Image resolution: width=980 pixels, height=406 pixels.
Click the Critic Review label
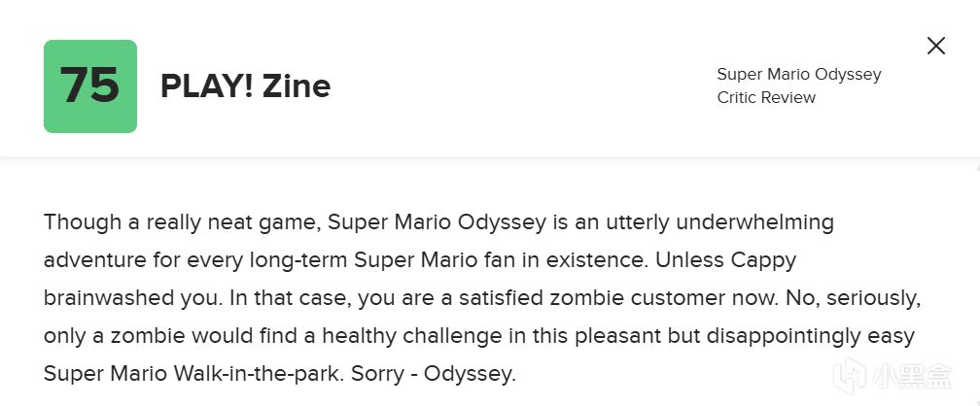click(x=766, y=97)
